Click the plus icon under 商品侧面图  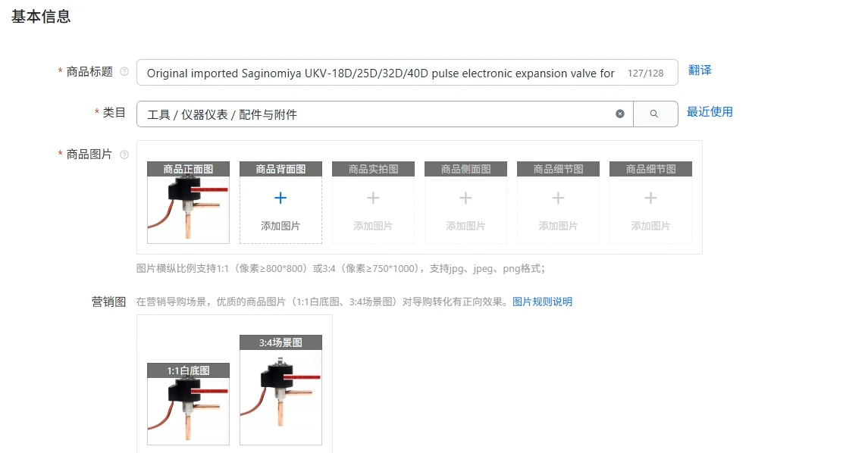pyautogui.click(x=465, y=198)
